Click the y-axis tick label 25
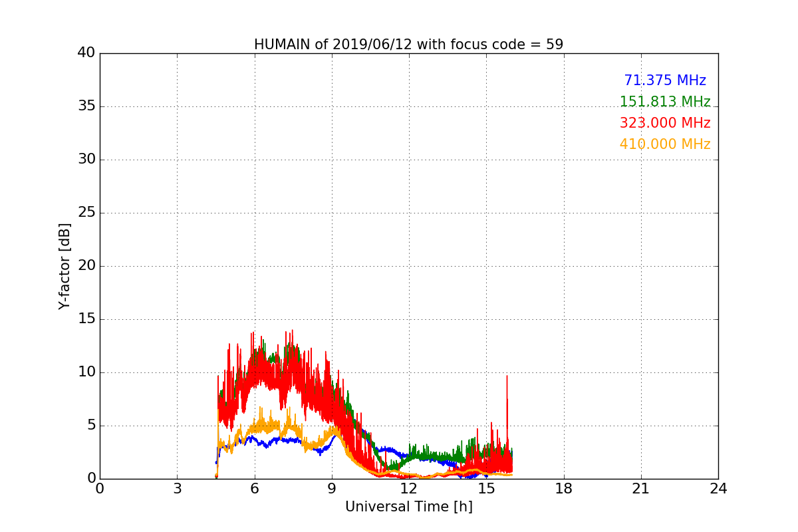 click(x=86, y=213)
